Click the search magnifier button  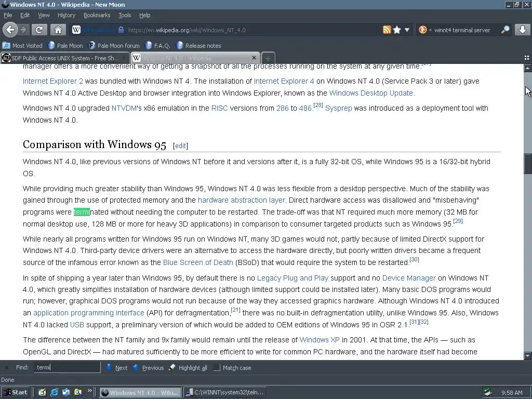coord(505,30)
